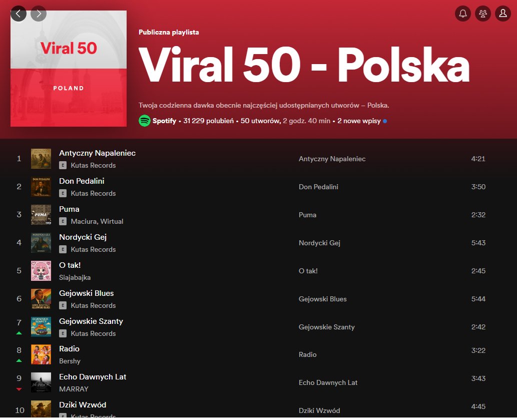
Task: Open artist Siajabajka
Action: (x=75, y=278)
